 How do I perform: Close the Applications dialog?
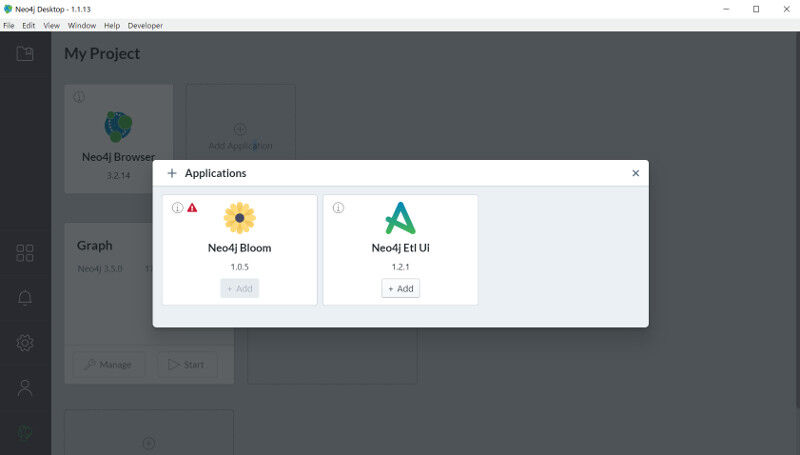point(635,173)
